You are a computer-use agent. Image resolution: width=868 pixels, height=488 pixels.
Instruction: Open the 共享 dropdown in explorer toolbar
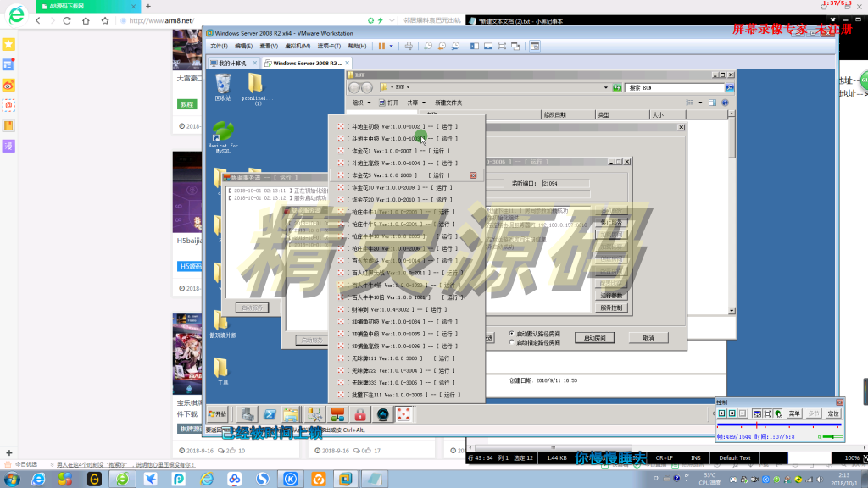click(416, 103)
